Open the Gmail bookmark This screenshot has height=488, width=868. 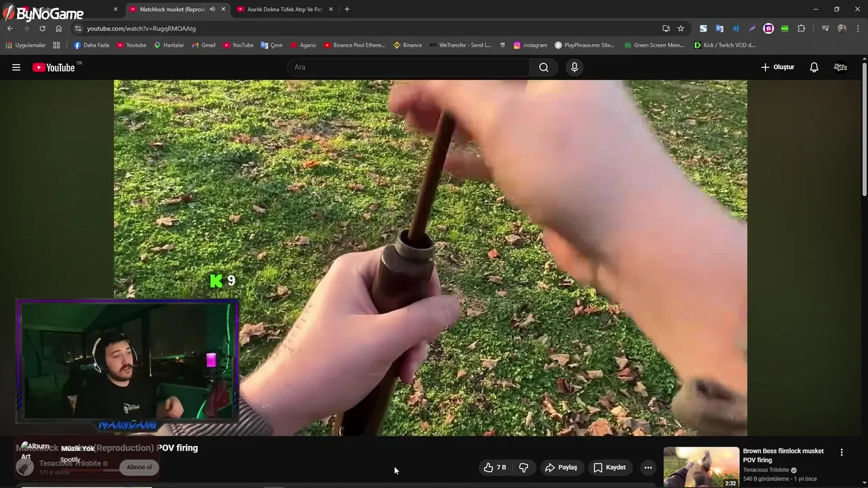coord(203,45)
